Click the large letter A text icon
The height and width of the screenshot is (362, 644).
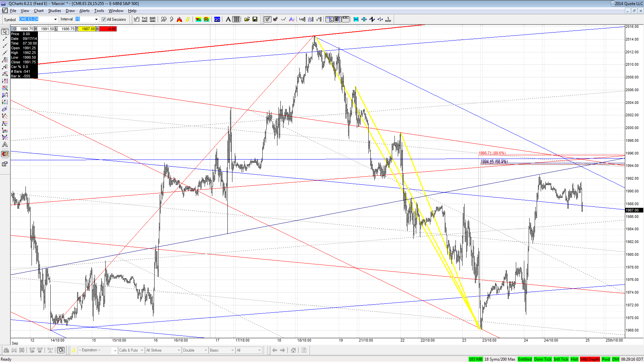pyautogui.click(x=228, y=19)
